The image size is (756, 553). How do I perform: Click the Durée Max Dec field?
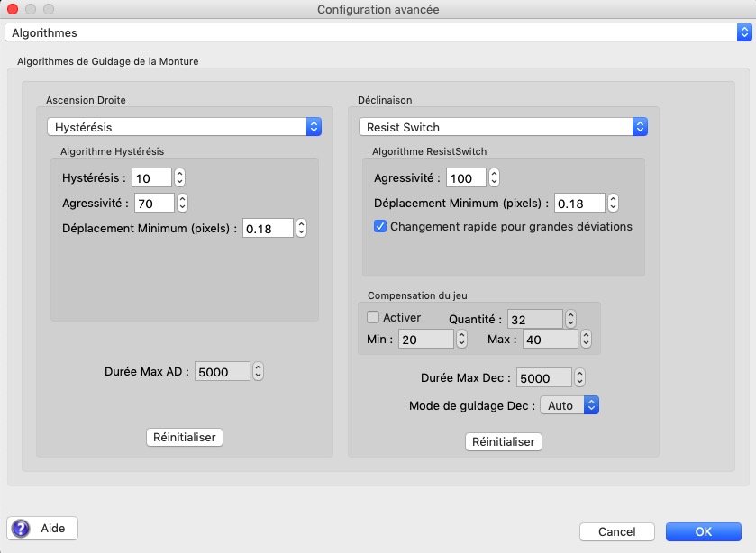click(x=544, y=377)
